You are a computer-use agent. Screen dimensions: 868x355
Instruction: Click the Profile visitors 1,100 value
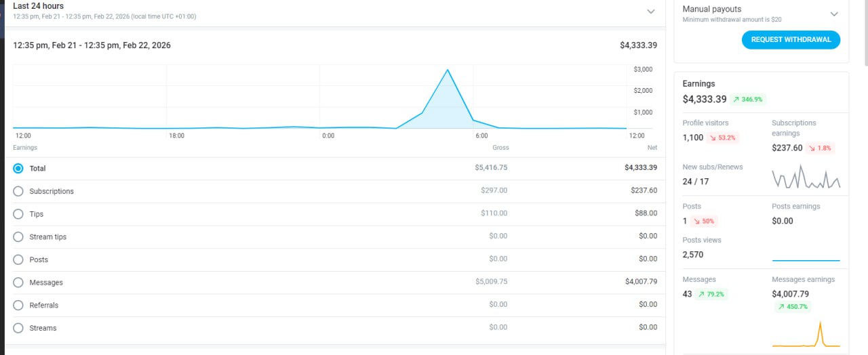point(693,138)
